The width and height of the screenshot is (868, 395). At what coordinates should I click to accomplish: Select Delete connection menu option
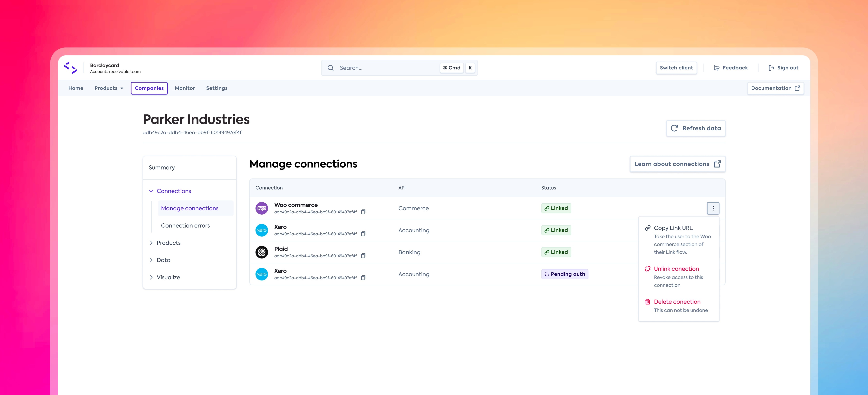(677, 302)
